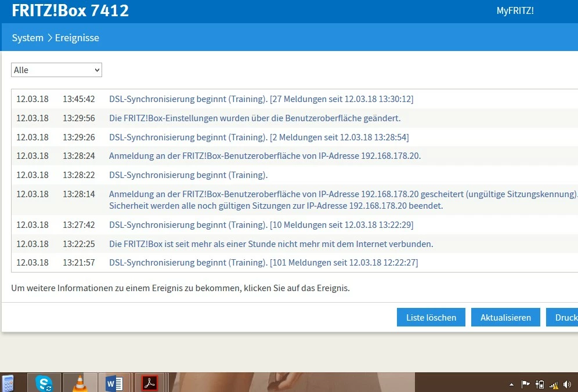Open the Action Center flag icon
This screenshot has width=578, height=392.
click(x=525, y=384)
